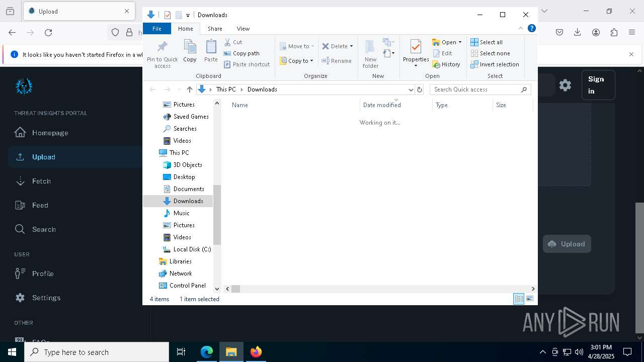
Task: Open Libraries in navigation pane
Action: click(x=175, y=261)
